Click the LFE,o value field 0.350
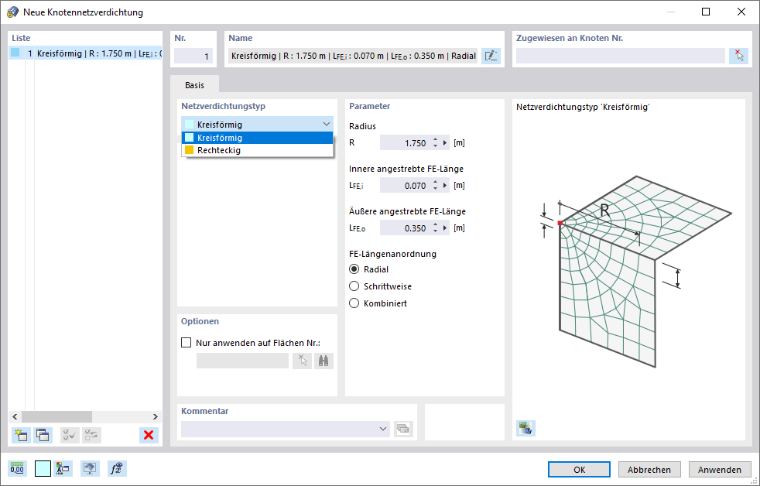760x486 pixels. tap(405, 228)
